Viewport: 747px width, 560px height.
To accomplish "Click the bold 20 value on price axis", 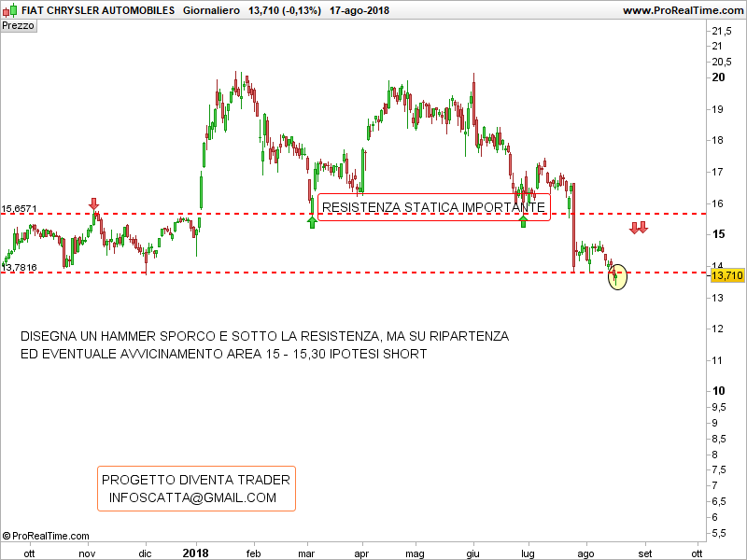I will point(718,77).
